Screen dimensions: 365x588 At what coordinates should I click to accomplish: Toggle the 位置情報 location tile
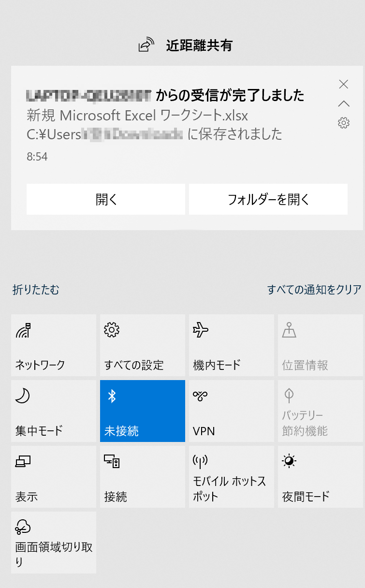321,345
